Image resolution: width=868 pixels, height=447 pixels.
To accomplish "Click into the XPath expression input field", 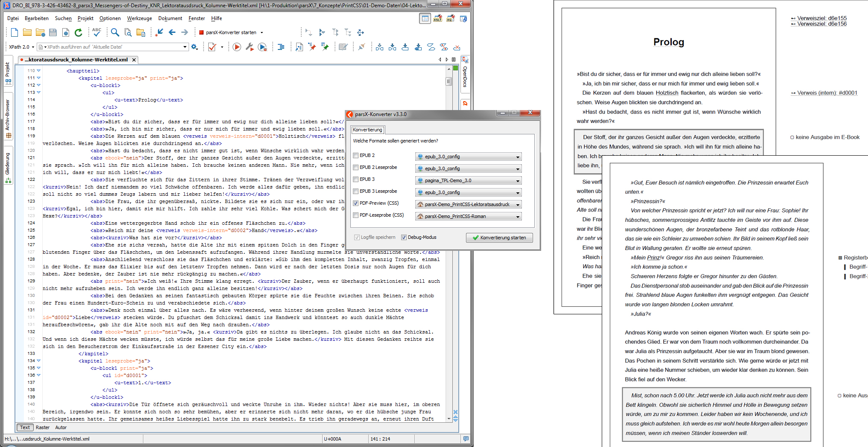I will pos(113,47).
